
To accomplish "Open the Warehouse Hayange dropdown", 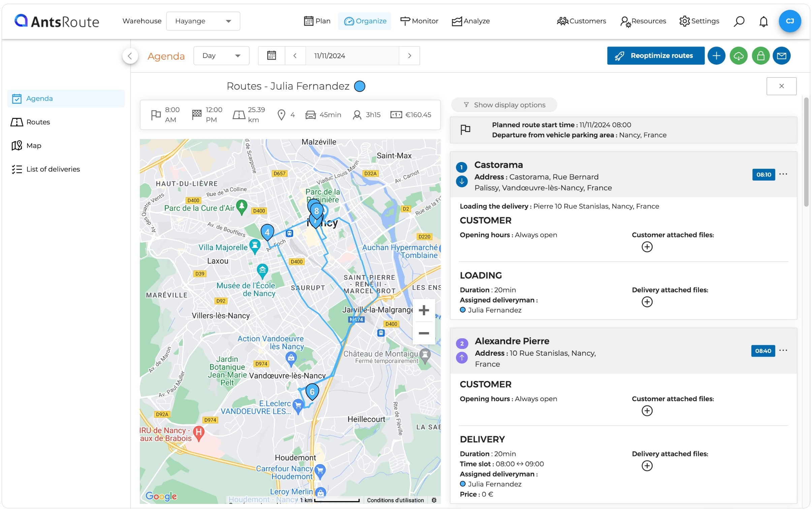I will 203,21.
